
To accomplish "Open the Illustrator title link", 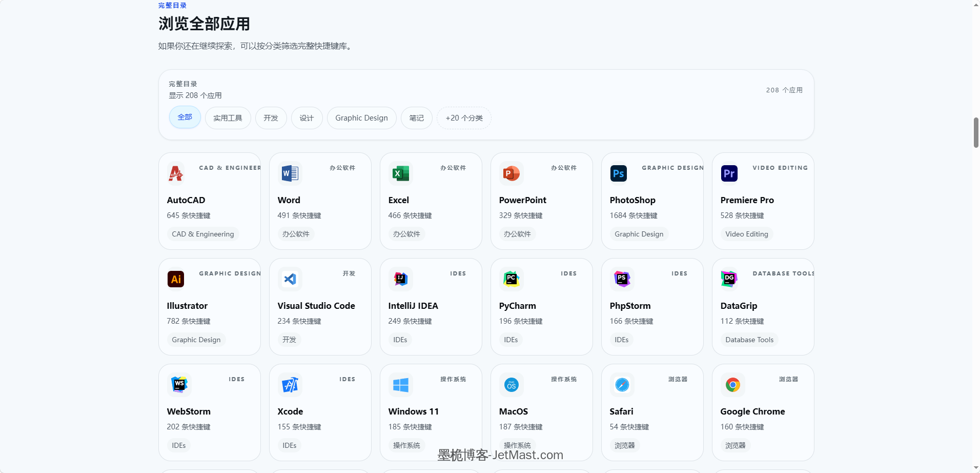I will pos(187,306).
